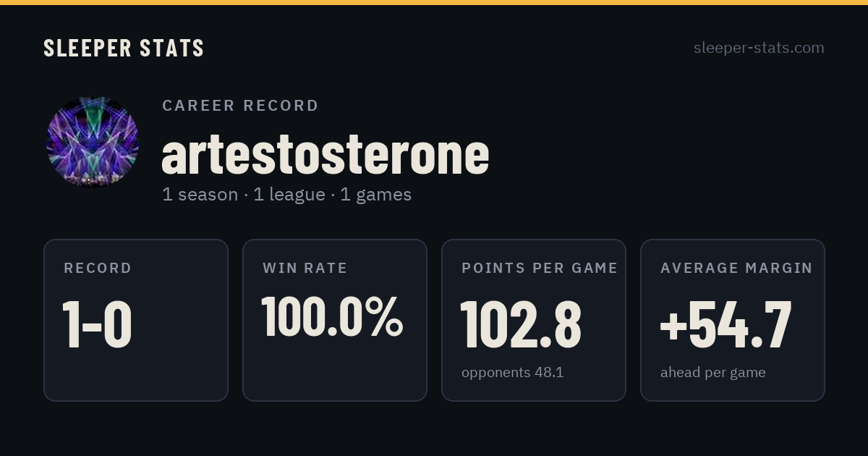Click the opponents 48.1 subtext
This screenshot has height=456, width=868.
(513, 373)
